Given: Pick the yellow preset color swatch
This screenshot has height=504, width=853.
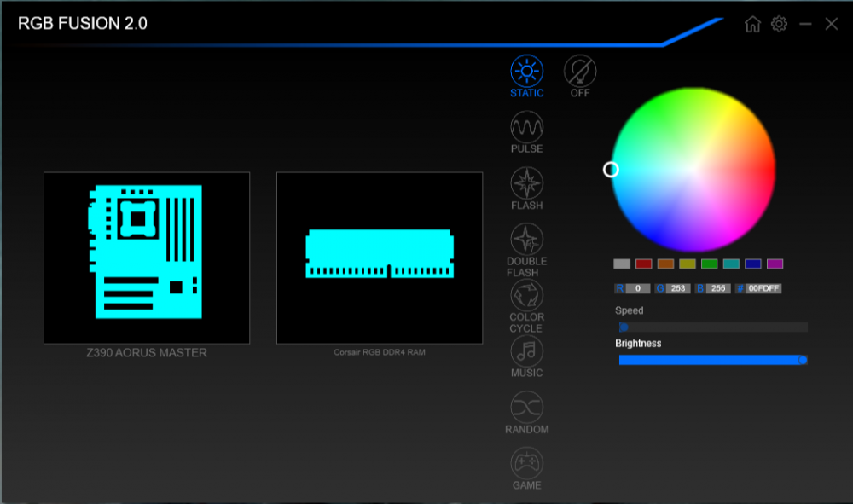Looking at the screenshot, I should [688, 264].
